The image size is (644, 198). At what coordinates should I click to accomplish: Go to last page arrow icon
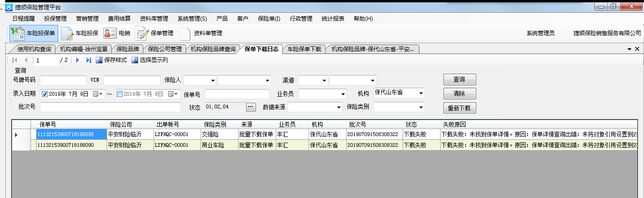[x=89, y=60]
